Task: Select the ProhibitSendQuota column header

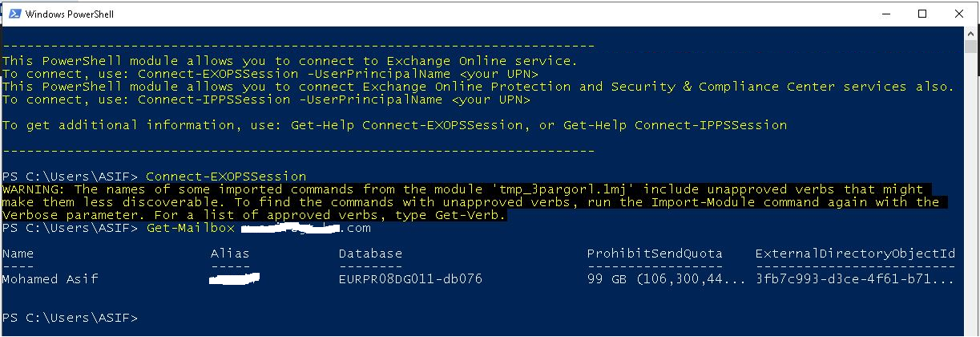Action: 655,254
